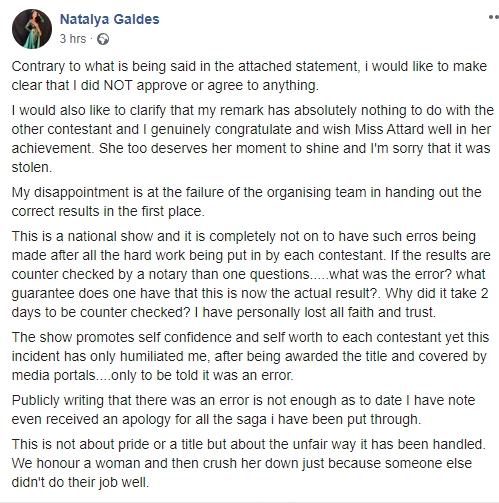Click the globe public privacy icon
This screenshot has width=499, height=503.
[x=103, y=39]
